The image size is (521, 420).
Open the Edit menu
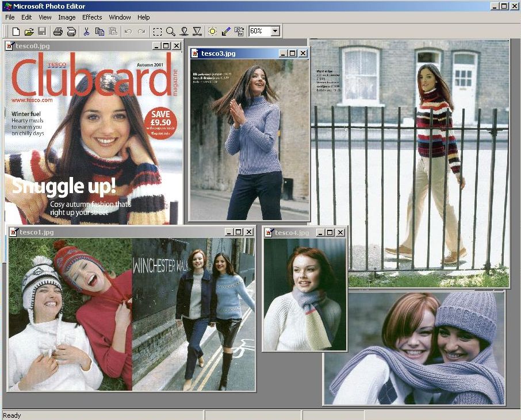pos(26,17)
